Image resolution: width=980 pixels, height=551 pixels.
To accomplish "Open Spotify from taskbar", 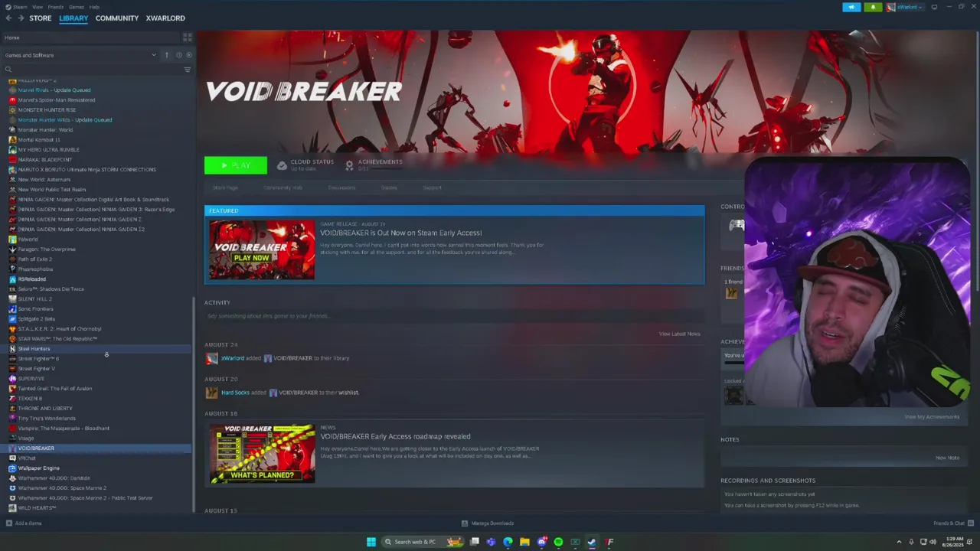I will [x=558, y=542].
